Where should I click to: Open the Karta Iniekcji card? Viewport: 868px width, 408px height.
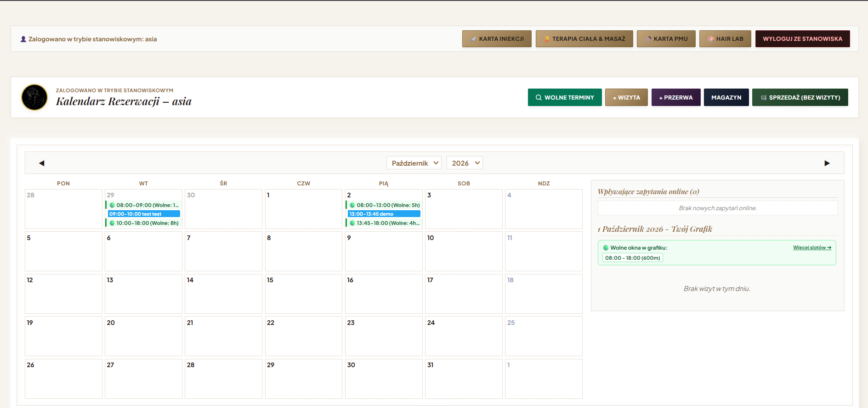497,39
